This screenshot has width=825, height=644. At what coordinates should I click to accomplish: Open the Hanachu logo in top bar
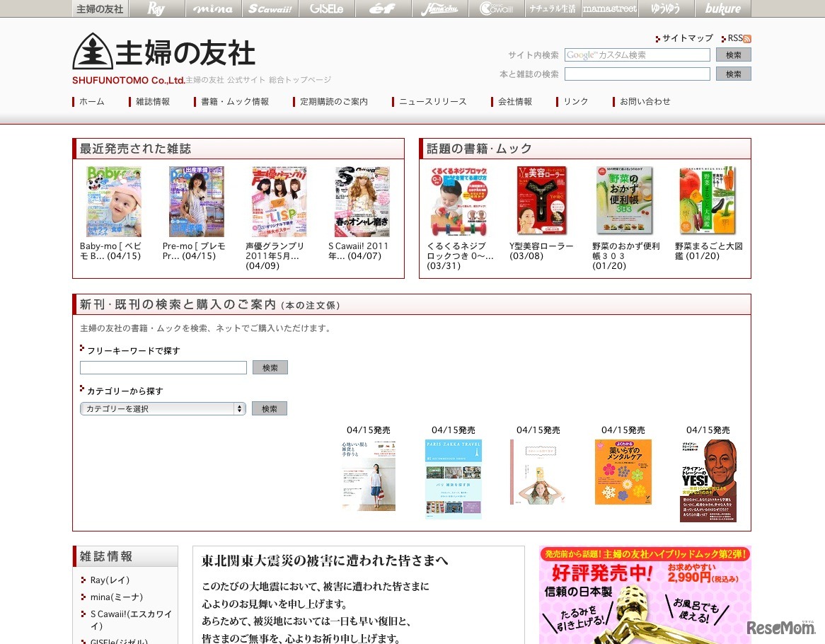tap(440, 8)
